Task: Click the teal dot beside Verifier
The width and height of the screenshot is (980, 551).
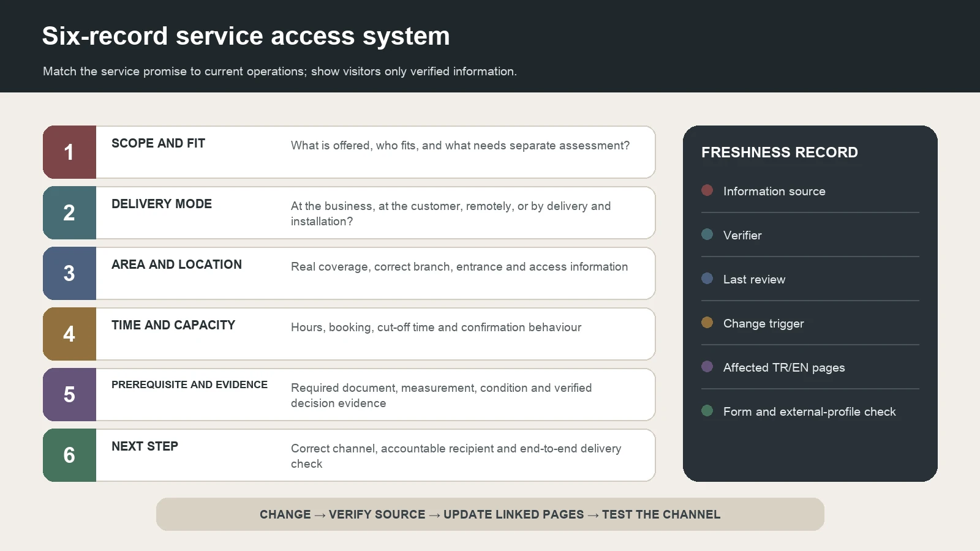Action: tap(707, 234)
